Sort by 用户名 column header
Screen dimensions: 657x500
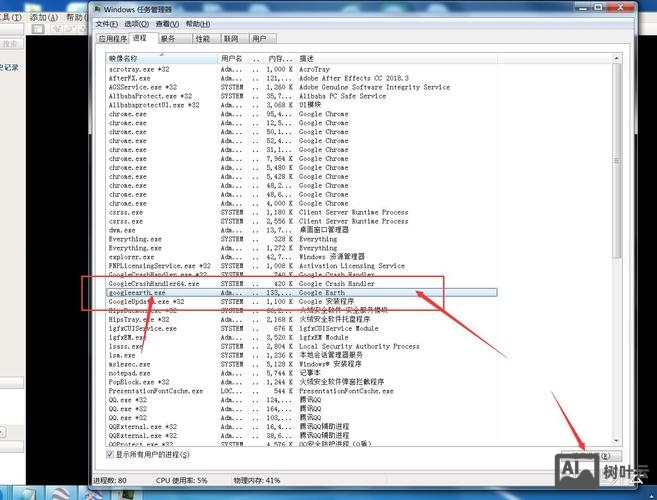232,58
